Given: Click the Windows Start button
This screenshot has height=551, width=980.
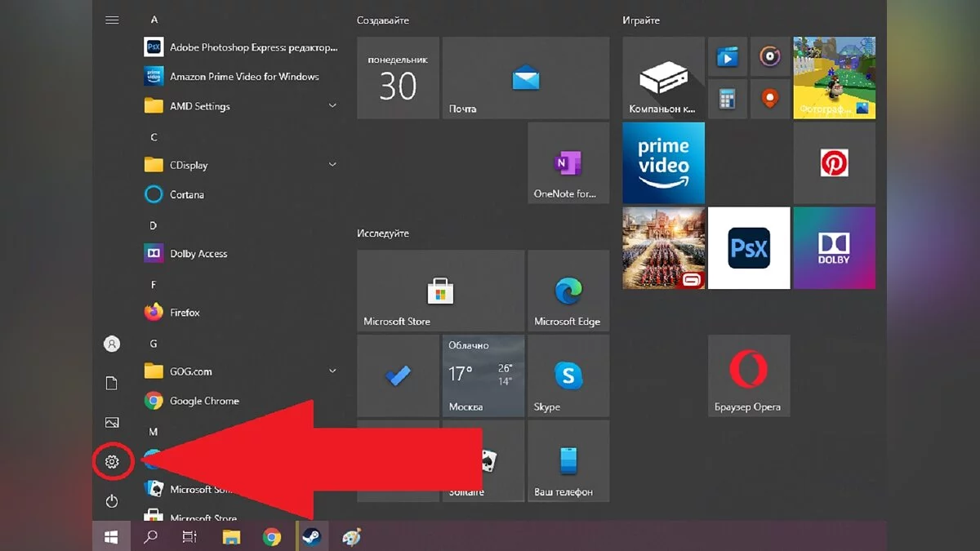Looking at the screenshot, I should 111,537.
